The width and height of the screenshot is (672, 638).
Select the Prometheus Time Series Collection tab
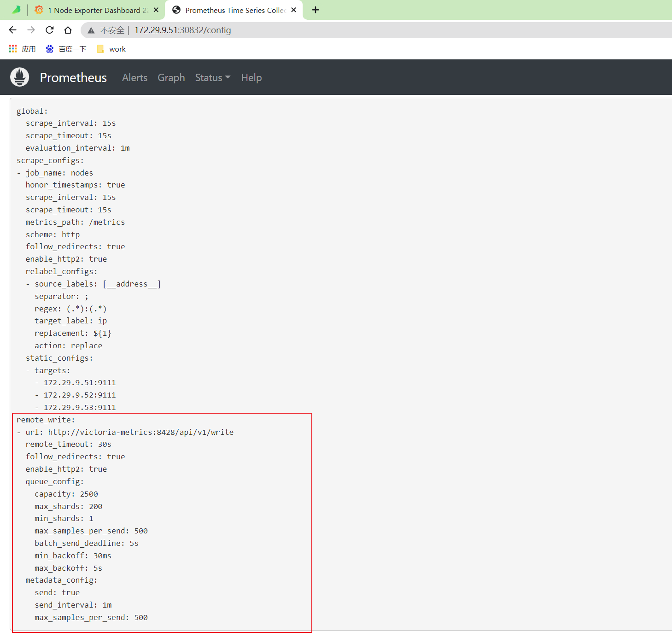tap(235, 10)
